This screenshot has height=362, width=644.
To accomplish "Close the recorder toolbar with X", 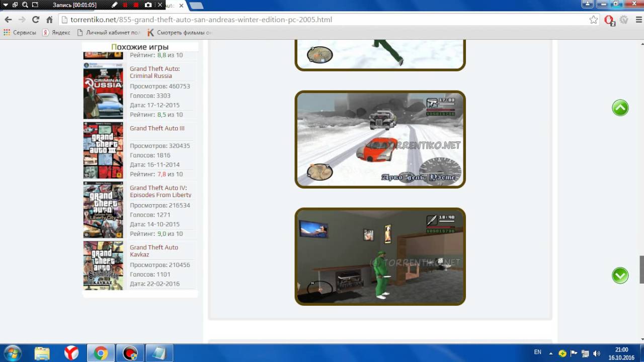I will 160,5.
